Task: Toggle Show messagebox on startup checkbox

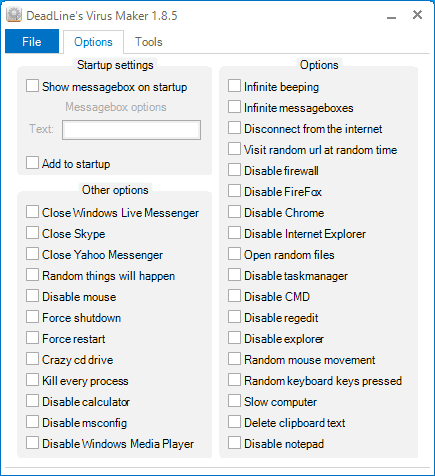Action: coord(32,86)
